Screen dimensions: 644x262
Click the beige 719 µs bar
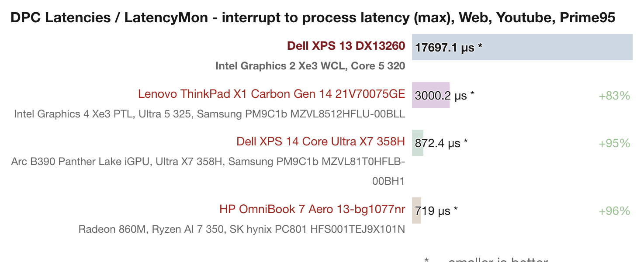[x=416, y=210]
